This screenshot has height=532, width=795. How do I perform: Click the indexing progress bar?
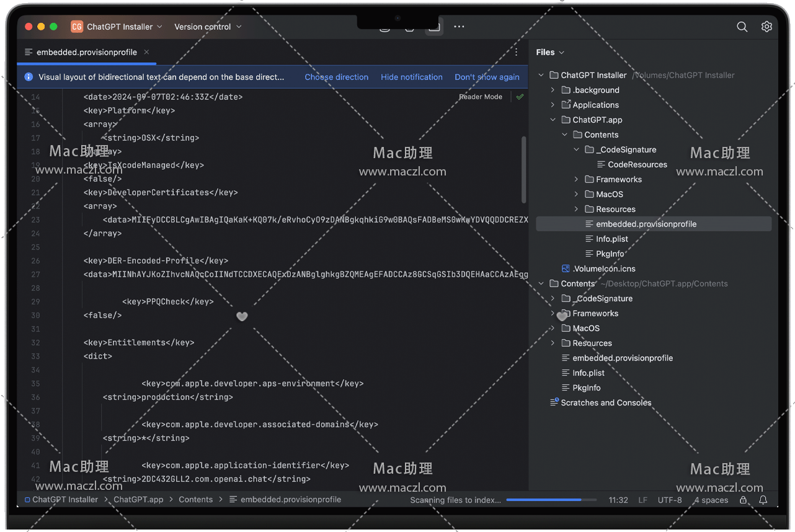551,500
